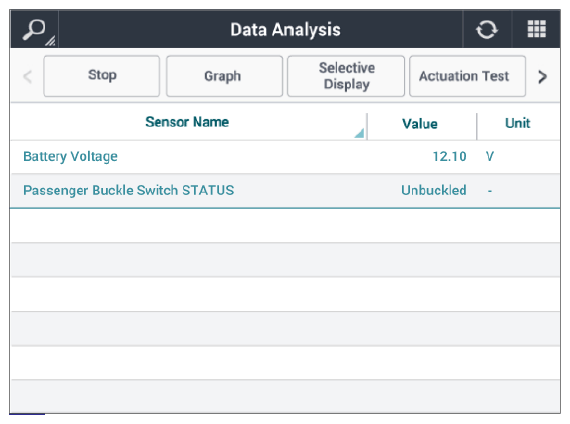The height and width of the screenshot is (424, 570).
Task: Stop the data recording
Action: [x=102, y=76]
